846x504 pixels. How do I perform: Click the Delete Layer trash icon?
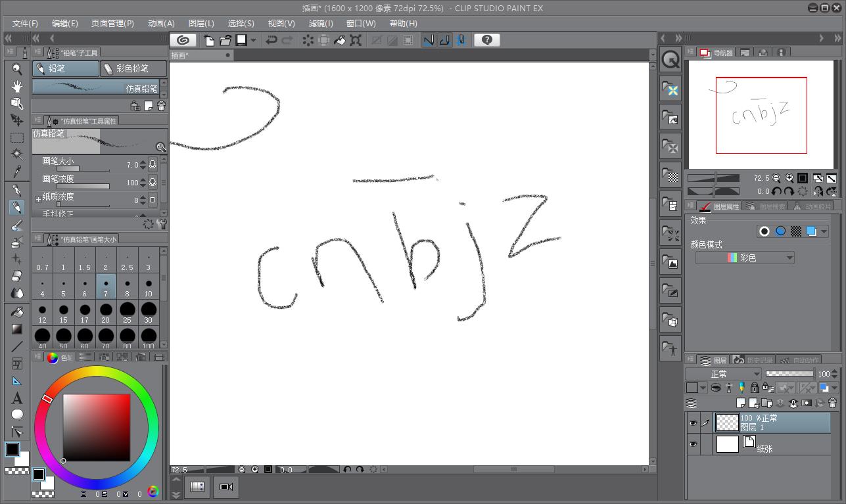tap(832, 403)
